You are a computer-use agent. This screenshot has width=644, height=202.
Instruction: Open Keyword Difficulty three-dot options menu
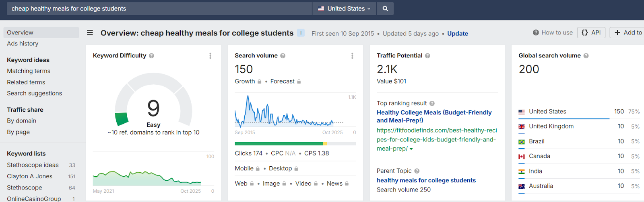[x=210, y=56]
